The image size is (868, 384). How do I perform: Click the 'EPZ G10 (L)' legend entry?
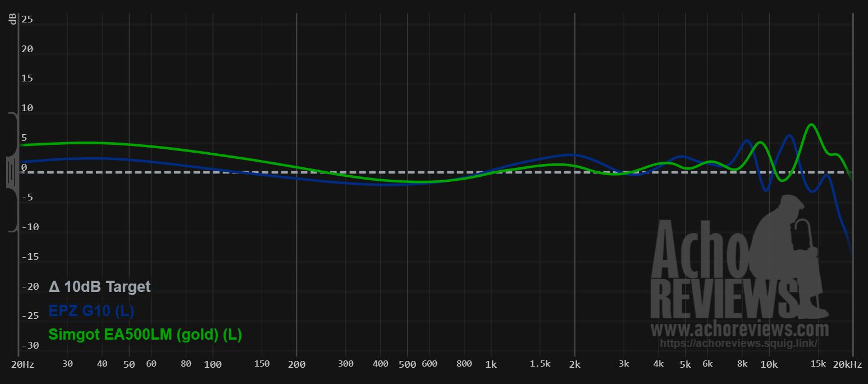tap(91, 310)
